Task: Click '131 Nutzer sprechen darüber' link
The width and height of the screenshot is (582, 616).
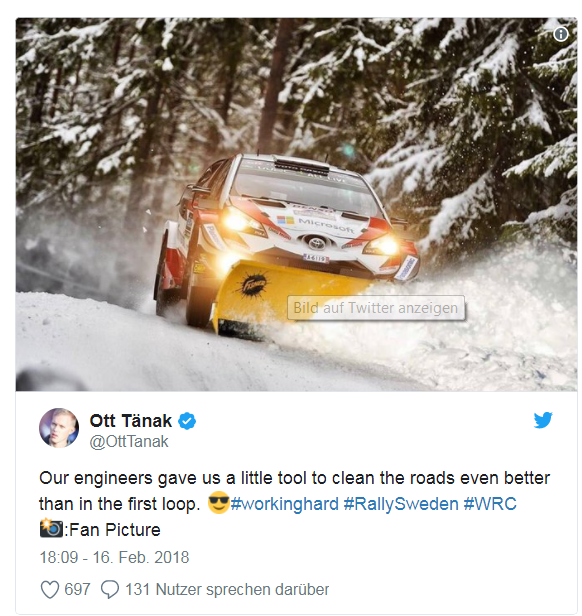Action: (x=227, y=590)
